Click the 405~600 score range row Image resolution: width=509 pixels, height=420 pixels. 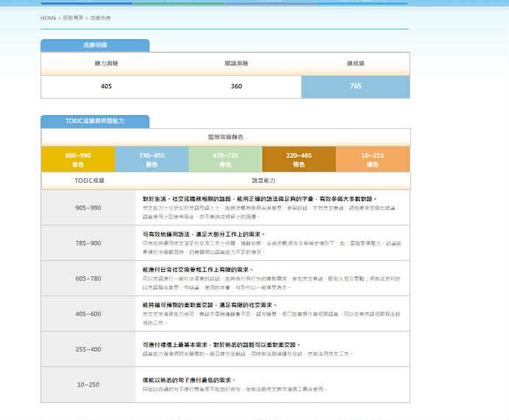click(88, 314)
